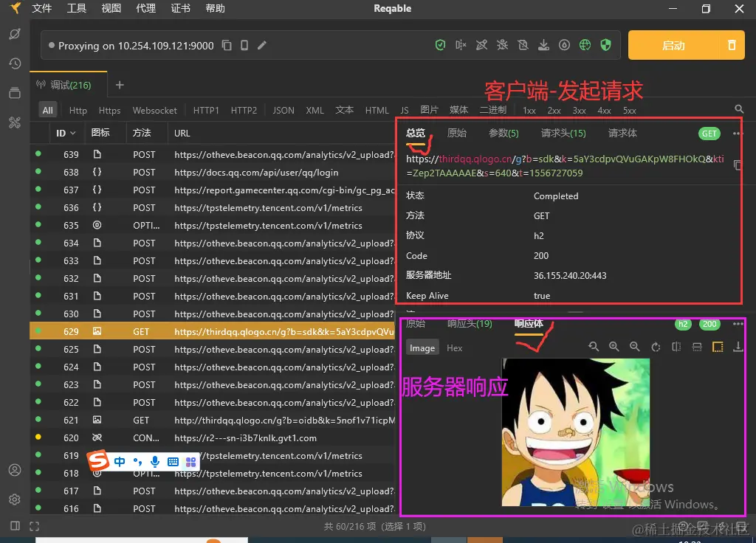Screen dimensions: 756x543
Task: Open the mobile device QR icon beside proxy address
Action: pos(244,45)
